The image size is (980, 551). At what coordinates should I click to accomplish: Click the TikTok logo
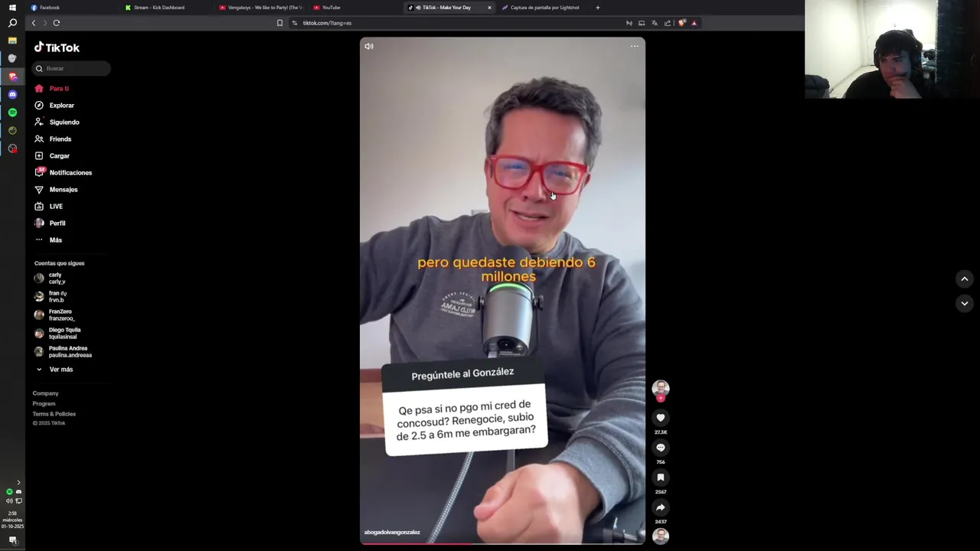[x=57, y=47]
